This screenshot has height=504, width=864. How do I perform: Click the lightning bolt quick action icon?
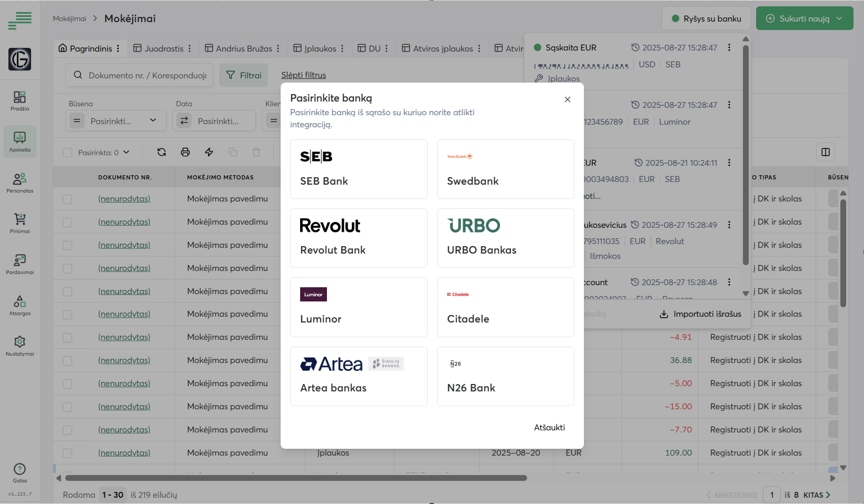209,152
